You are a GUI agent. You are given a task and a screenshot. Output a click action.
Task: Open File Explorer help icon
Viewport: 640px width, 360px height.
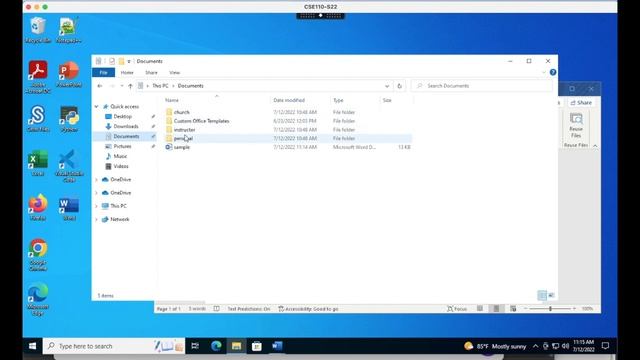(553, 72)
